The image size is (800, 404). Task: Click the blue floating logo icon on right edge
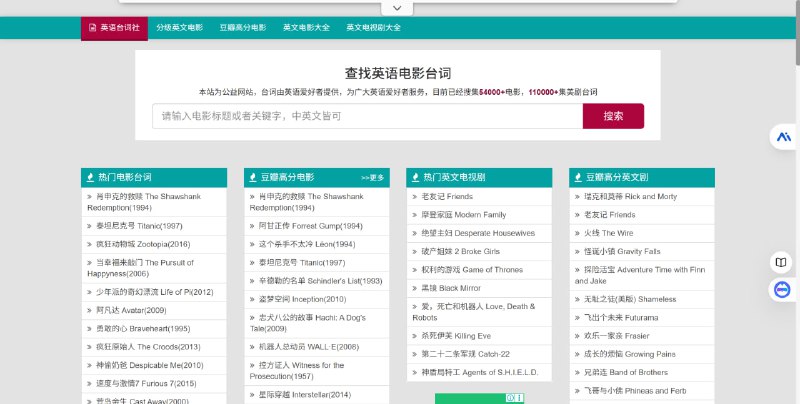pos(783,135)
